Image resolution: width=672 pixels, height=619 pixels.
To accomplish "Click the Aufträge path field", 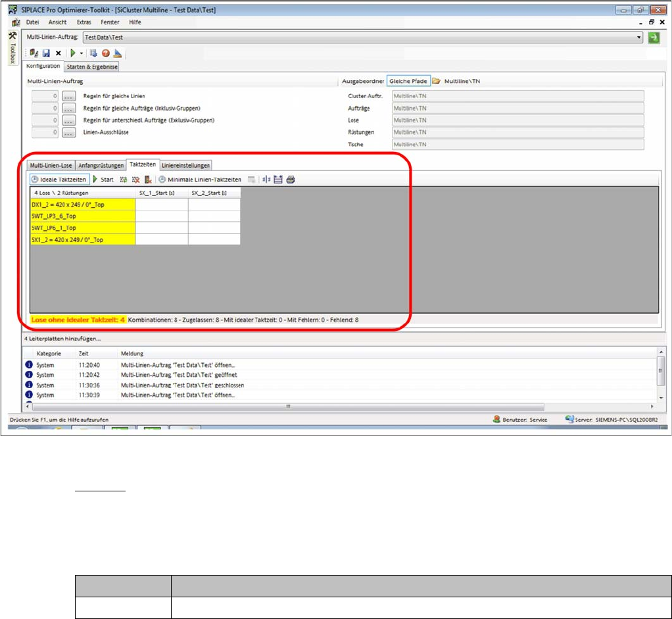I will click(517, 108).
